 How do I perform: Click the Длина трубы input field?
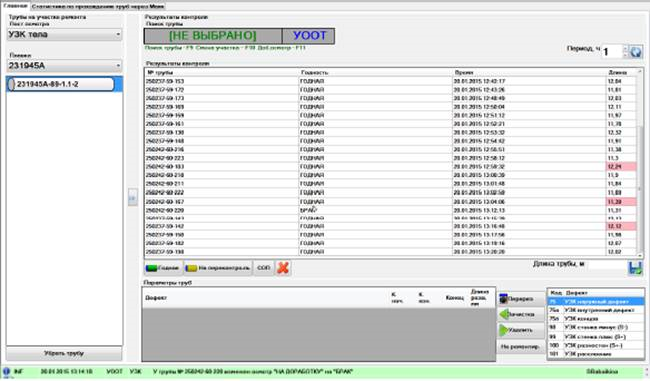607,265
